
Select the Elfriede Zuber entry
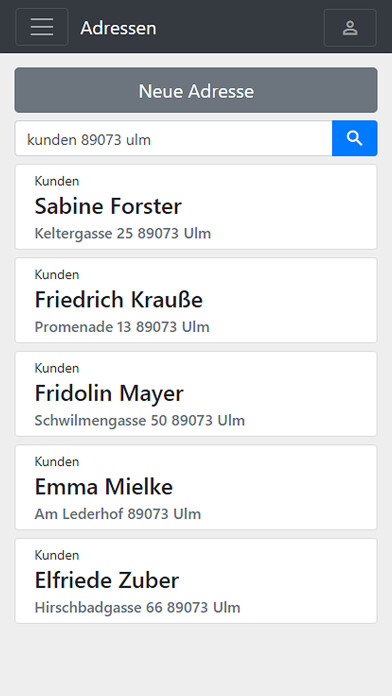[196, 581]
